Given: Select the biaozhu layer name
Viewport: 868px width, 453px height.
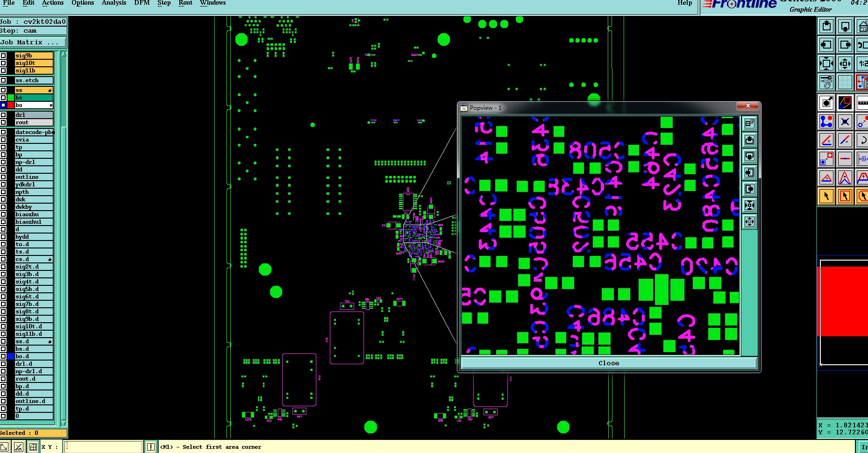Looking at the screenshot, I should 34,214.
